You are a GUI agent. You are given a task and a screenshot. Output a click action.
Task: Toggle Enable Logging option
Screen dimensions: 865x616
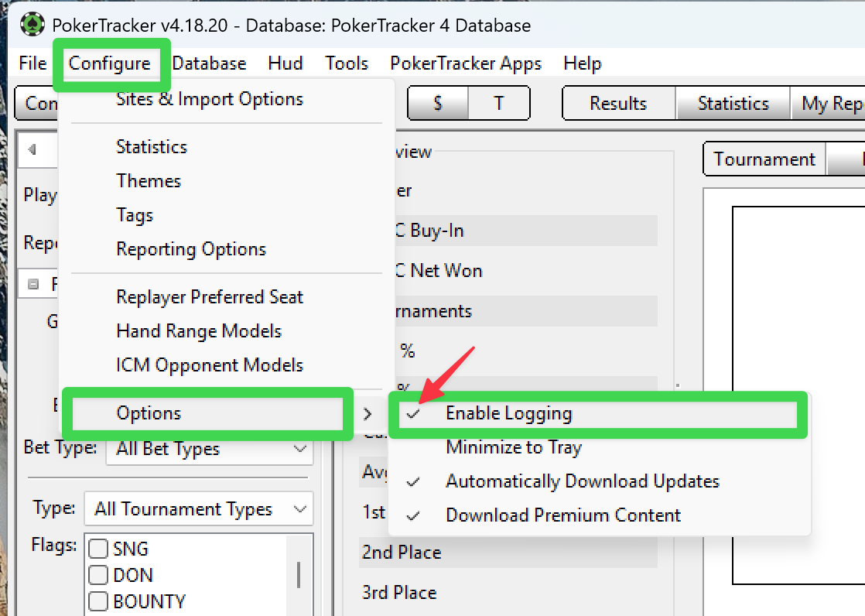point(598,413)
